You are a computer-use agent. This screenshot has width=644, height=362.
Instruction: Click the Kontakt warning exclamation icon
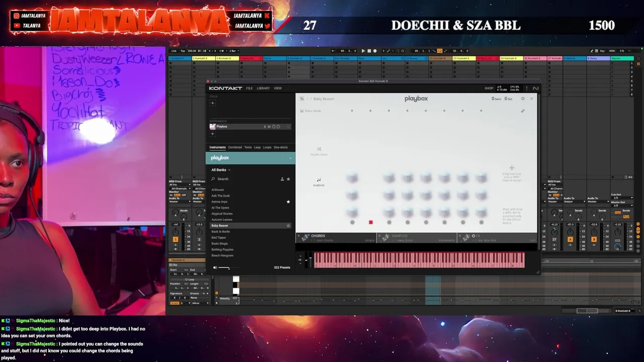coord(527,88)
